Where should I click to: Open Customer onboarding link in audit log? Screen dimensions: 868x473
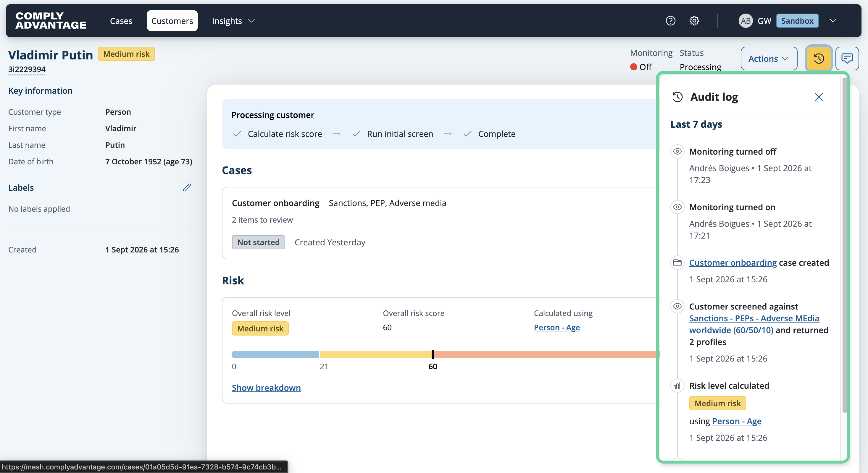click(x=733, y=263)
